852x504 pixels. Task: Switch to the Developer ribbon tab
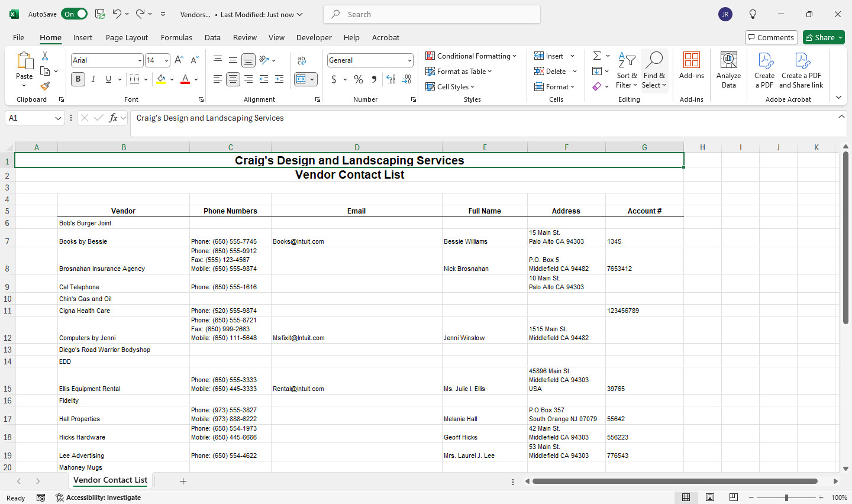point(314,37)
